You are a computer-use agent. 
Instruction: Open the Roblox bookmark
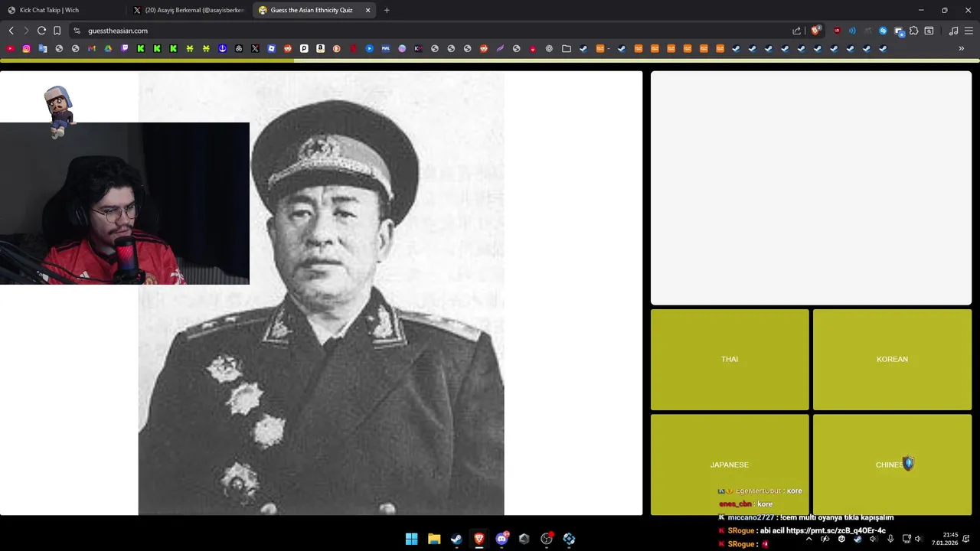click(272, 48)
